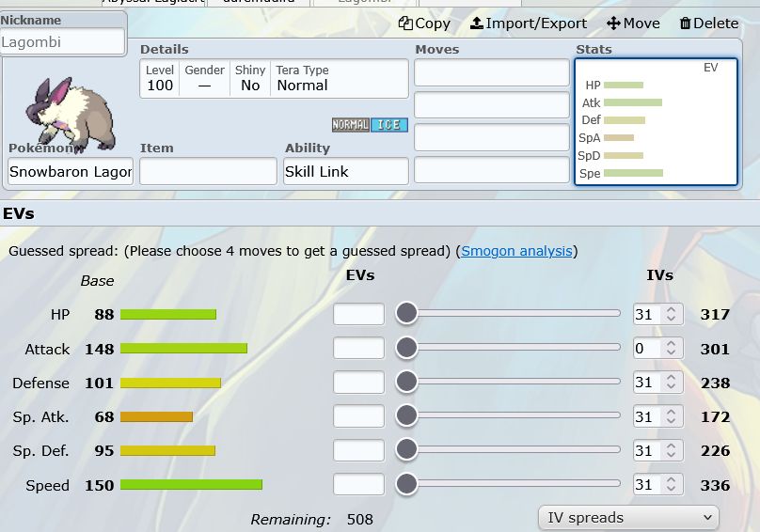Screen dimensions: 760x532
Task: Click the fourth move slot
Action: click(492, 169)
